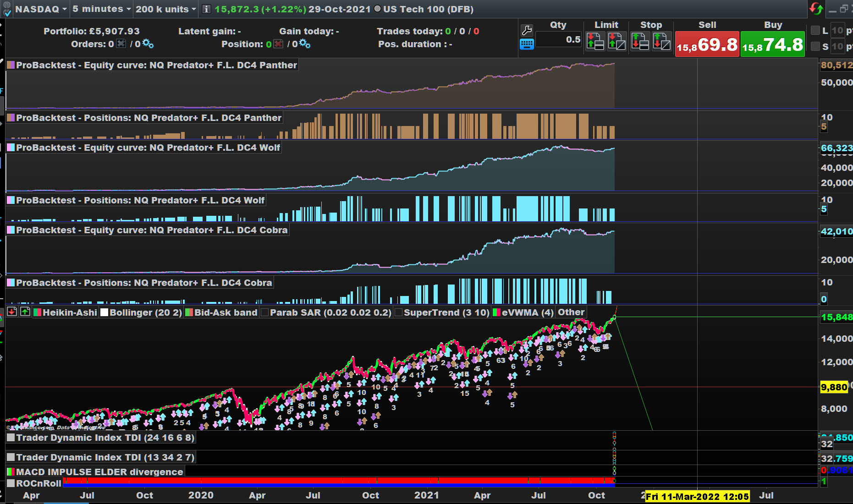
Task: Select the Other indicator tab
Action: coord(571,312)
